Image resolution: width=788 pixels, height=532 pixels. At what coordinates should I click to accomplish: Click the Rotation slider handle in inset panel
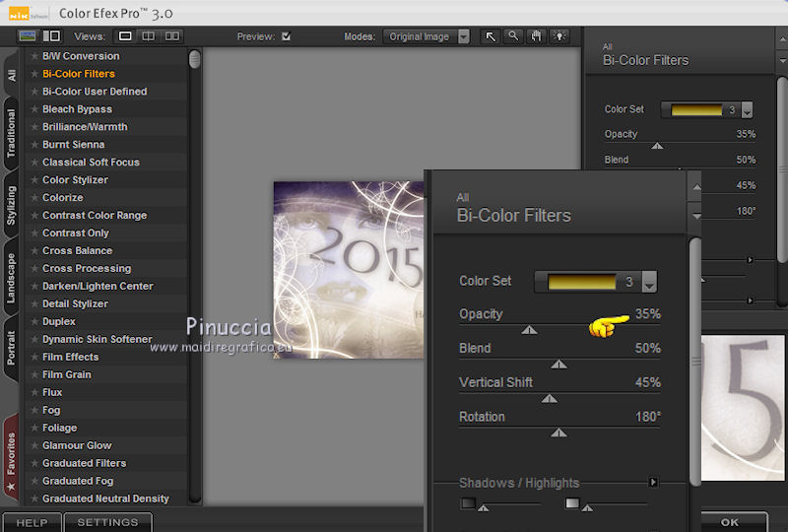[558, 432]
